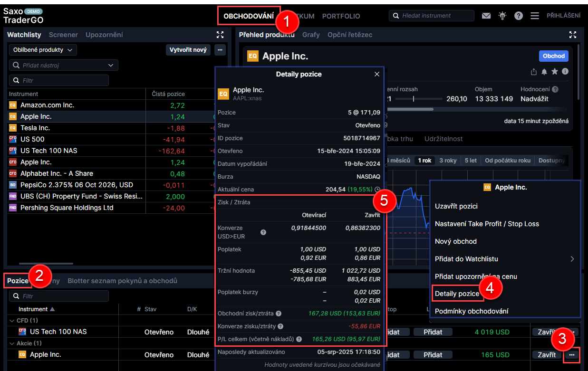
Task: Maximize the Přehled produktu panel
Action: (x=573, y=35)
